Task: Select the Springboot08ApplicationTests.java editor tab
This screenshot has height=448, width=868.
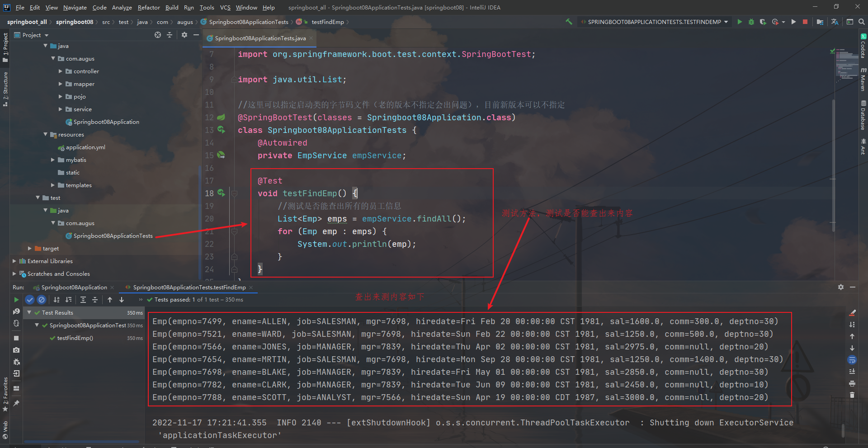Action: [x=260, y=38]
